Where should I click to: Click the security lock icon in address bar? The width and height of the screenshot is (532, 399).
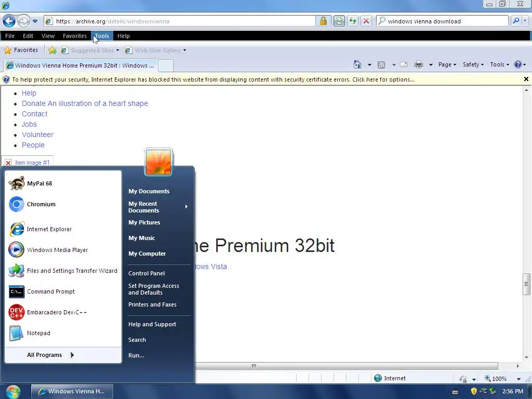click(x=323, y=21)
